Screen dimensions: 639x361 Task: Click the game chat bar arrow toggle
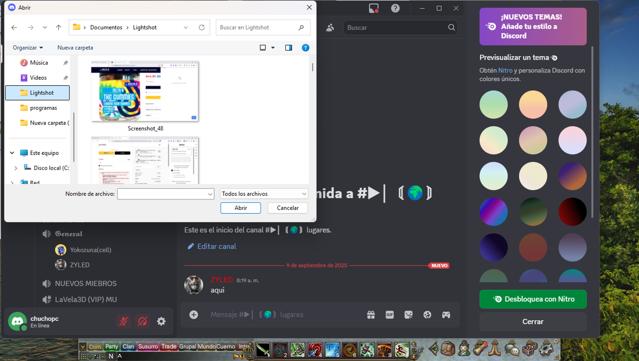click(82, 346)
